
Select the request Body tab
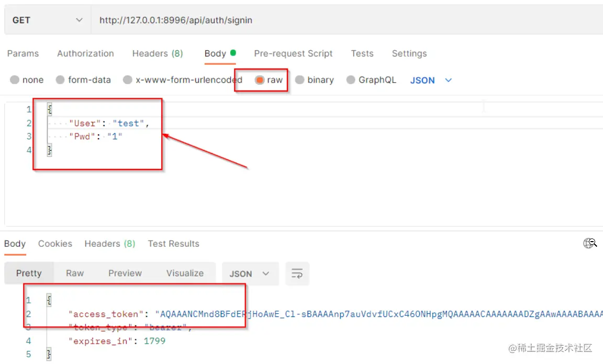pos(220,53)
